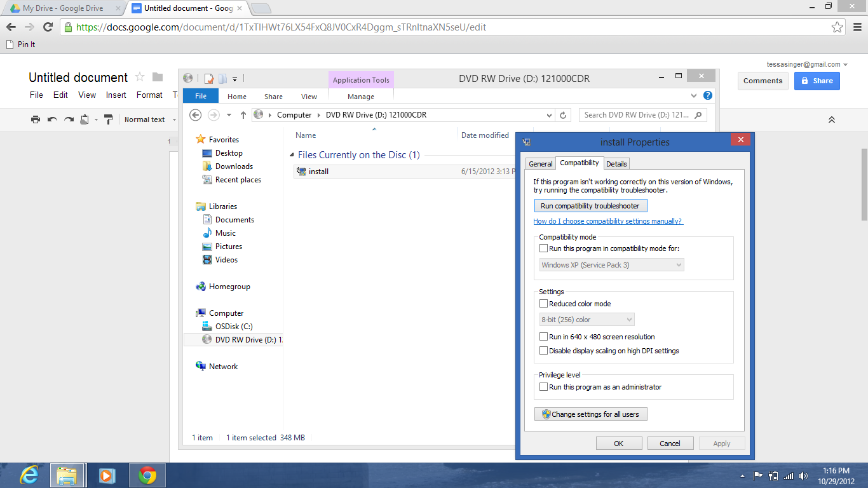Expand the ribbon using the chevron
The width and height of the screenshot is (868, 488).
pos(694,96)
